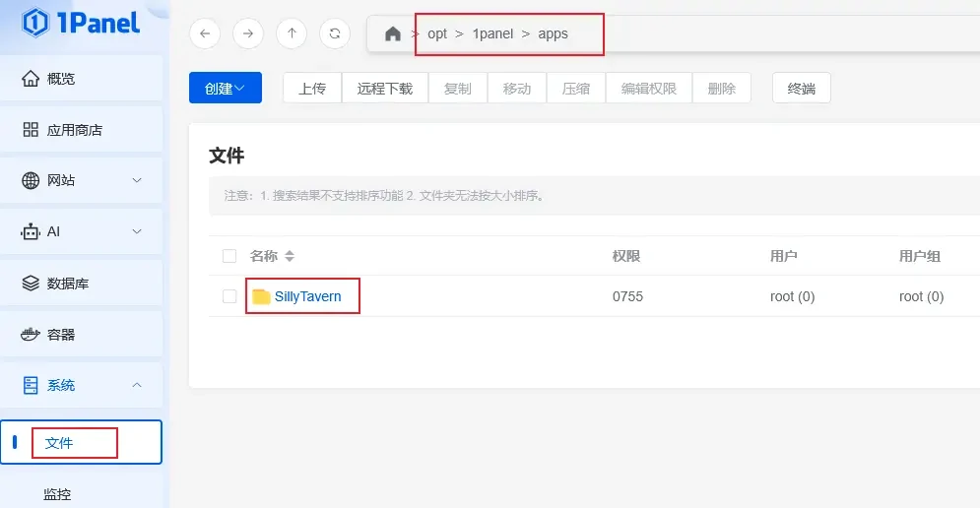This screenshot has height=508, width=980.
Task: Open 应用商店 from the sidebar
Action: coord(75,130)
